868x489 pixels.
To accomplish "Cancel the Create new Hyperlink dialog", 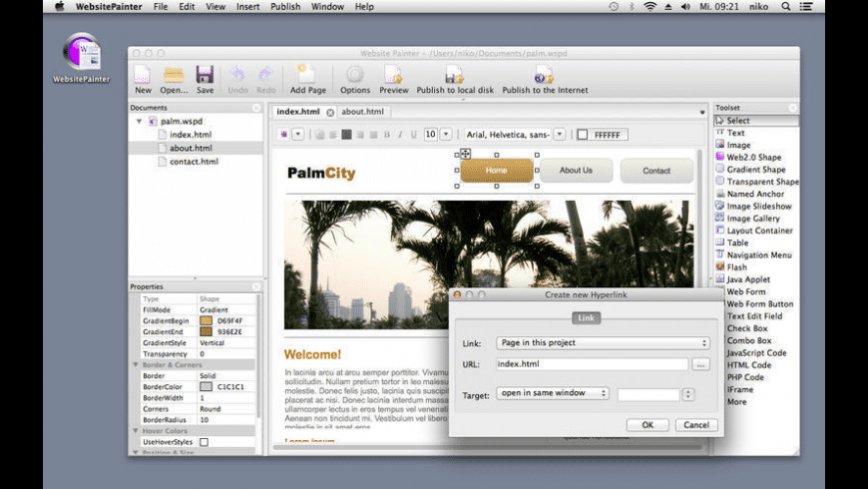I will coord(695,425).
